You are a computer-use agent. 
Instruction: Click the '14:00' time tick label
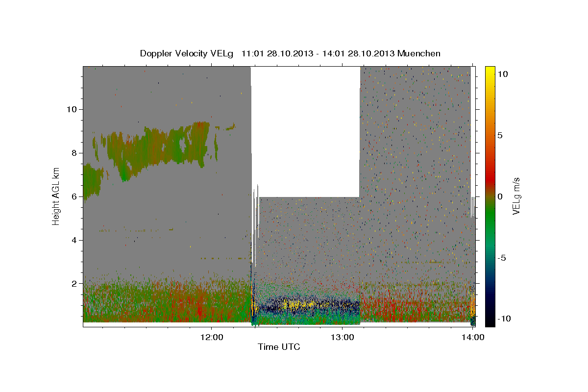[x=472, y=337]
